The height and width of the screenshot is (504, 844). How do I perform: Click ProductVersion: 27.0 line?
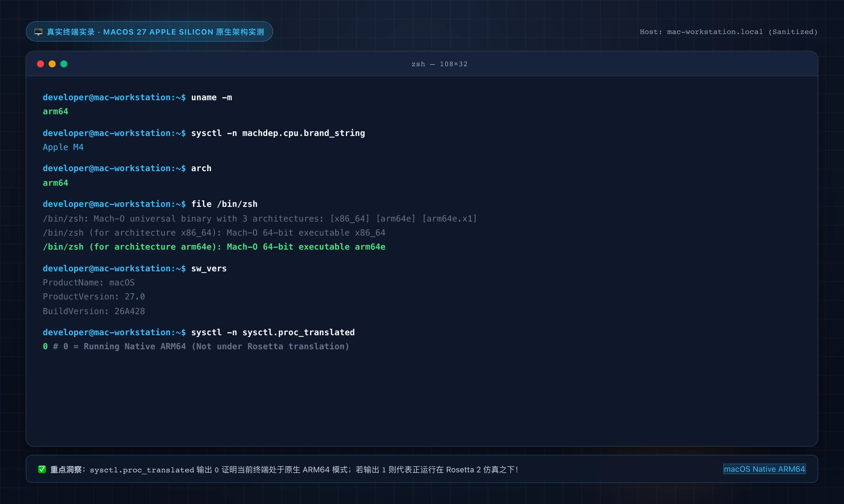coord(94,297)
